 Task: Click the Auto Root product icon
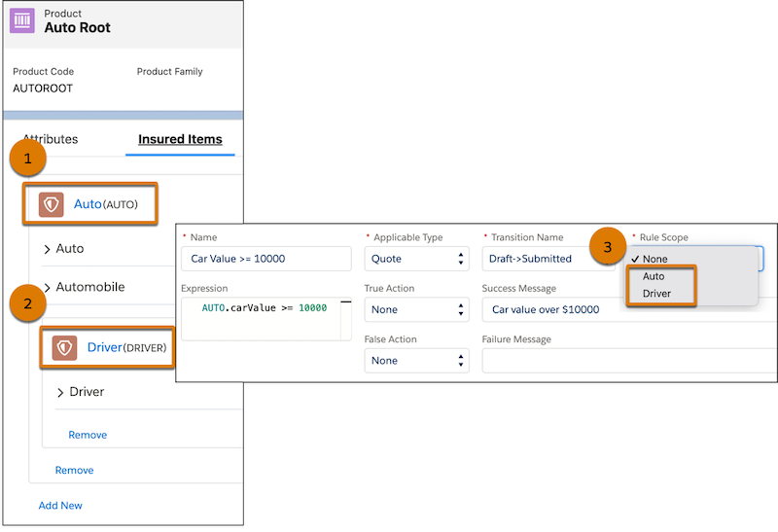(x=22, y=20)
